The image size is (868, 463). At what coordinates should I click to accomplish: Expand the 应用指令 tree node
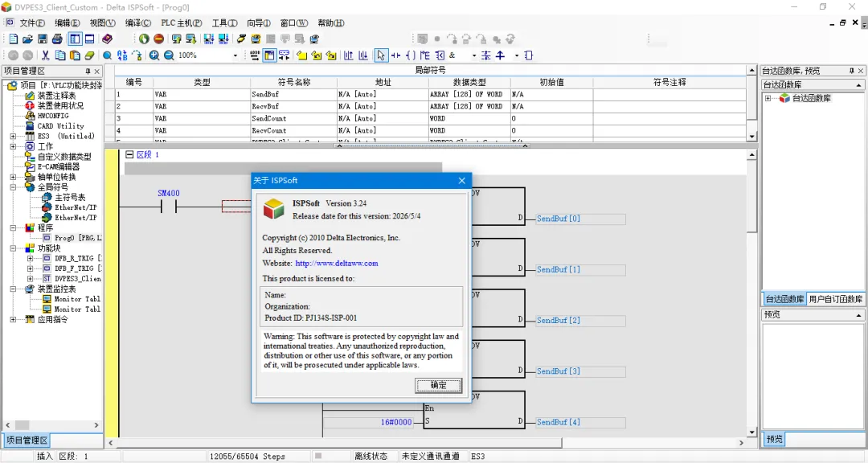coord(13,320)
